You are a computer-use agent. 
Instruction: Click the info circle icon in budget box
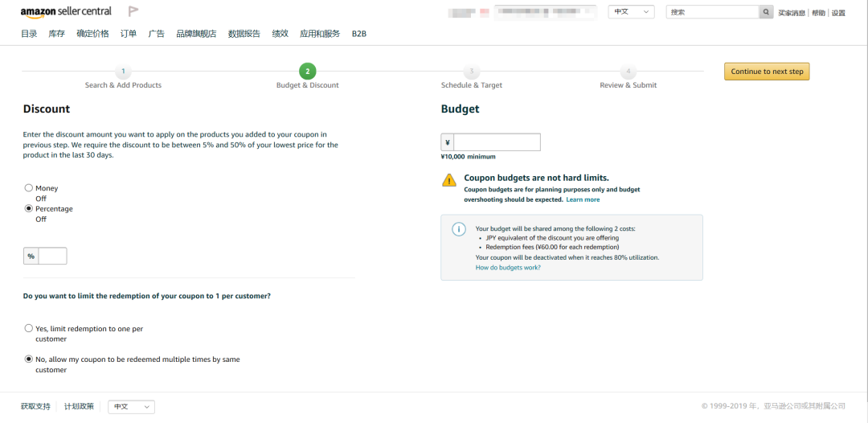click(x=459, y=229)
